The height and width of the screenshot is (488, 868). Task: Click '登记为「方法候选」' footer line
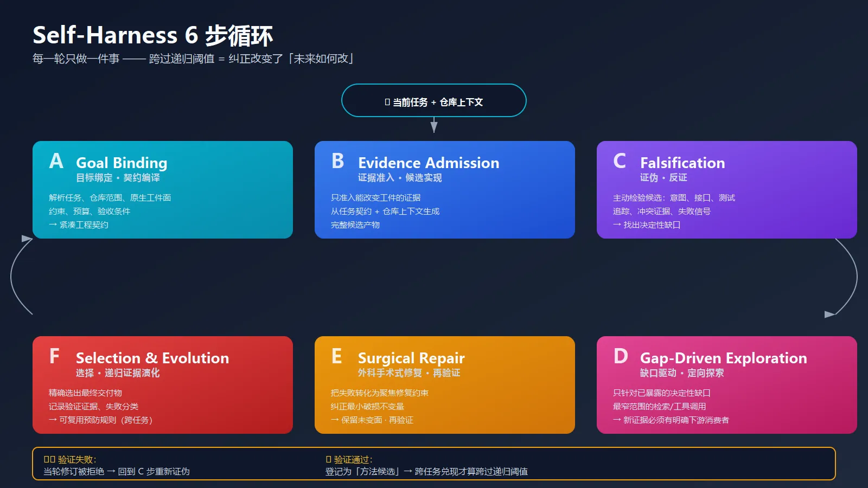point(426,472)
